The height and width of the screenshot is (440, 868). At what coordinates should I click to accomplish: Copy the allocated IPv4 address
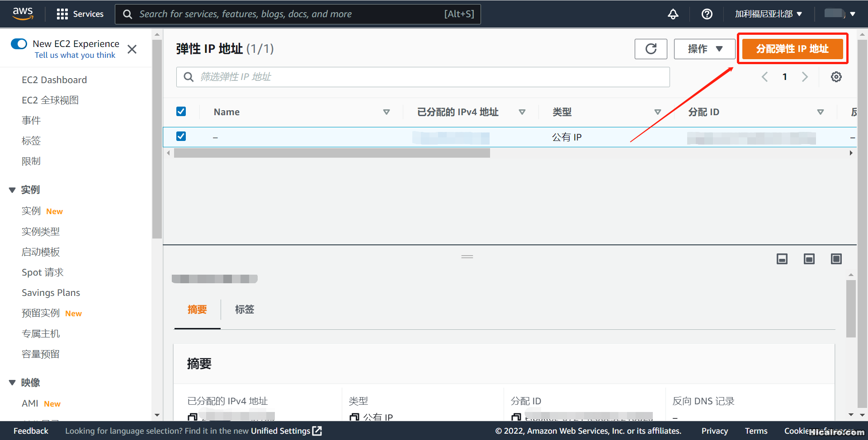[x=193, y=417]
